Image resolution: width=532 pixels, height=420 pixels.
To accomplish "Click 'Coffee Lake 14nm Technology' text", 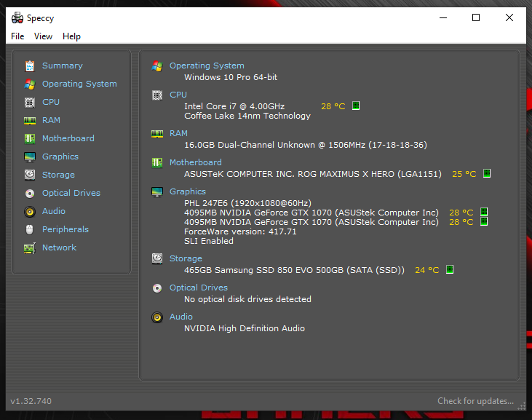I will point(247,116).
